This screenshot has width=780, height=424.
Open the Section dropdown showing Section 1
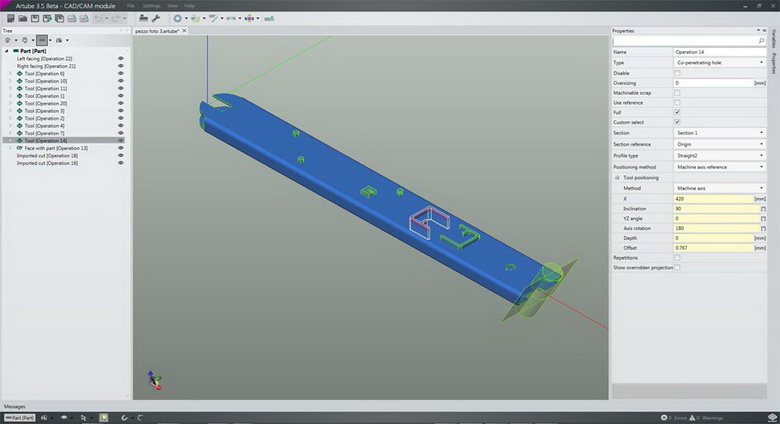(x=720, y=133)
